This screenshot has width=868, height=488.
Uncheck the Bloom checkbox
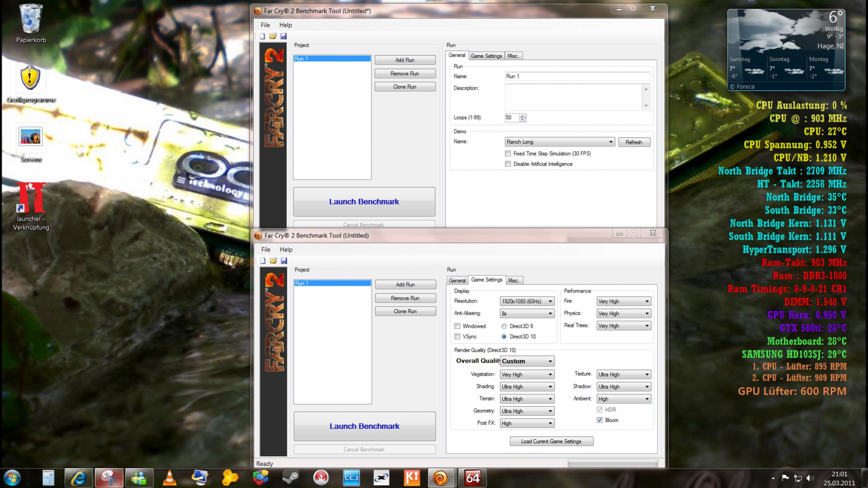(x=600, y=420)
